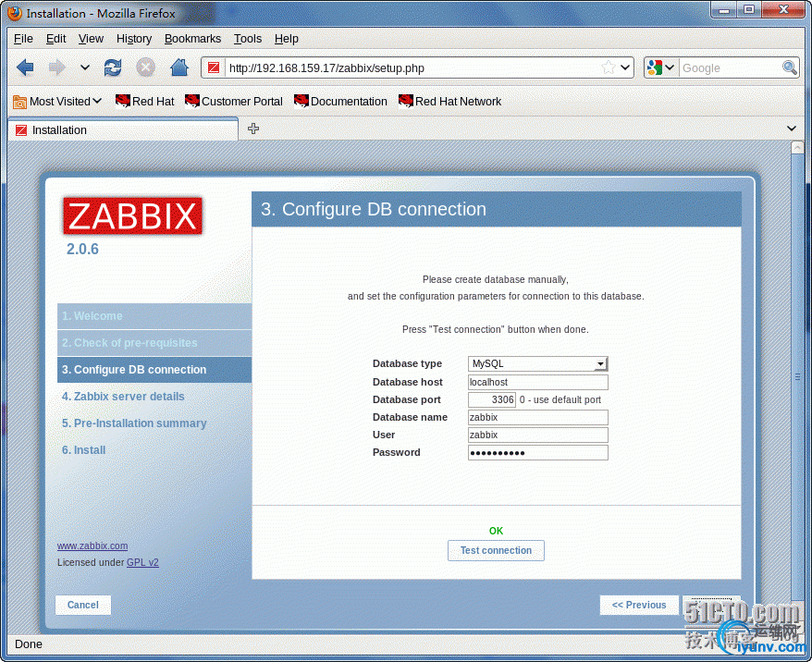Open the History menu
The height and width of the screenshot is (662, 812).
coord(134,39)
